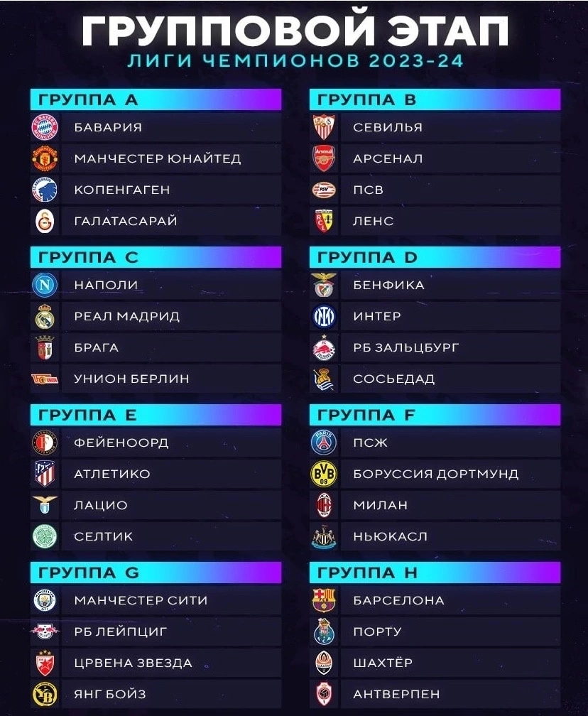Select the Real Madrid crest
This screenshot has height=716, width=588.
tap(45, 316)
